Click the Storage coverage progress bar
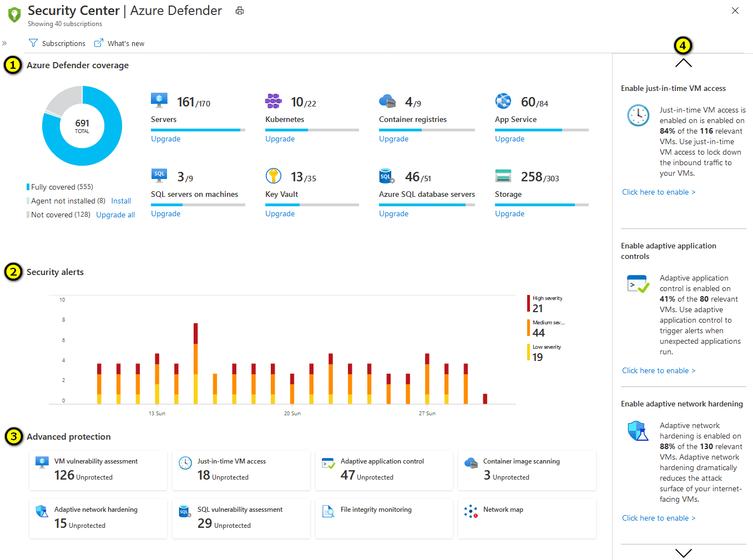Image resolution: width=753 pixels, height=560 pixels. (x=542, y=205)
